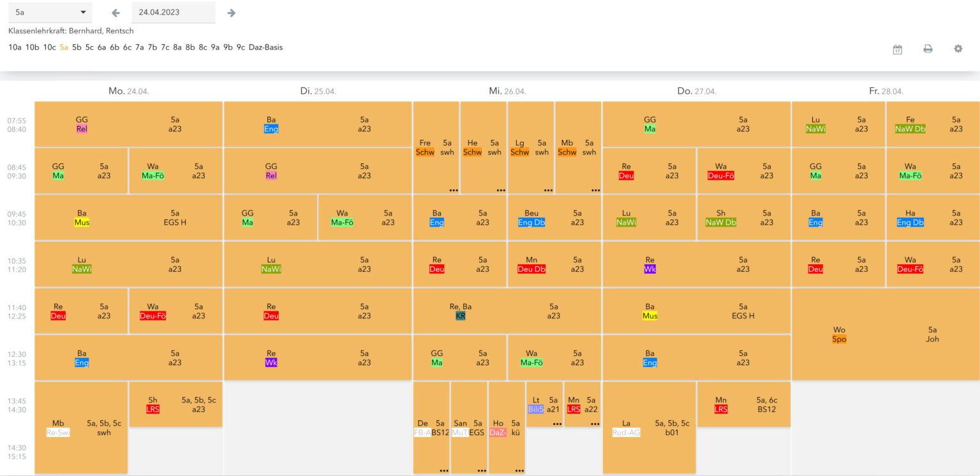Select the highlighted class 5a link
Screen dimensions: 980x476
(x=64, y=47)
